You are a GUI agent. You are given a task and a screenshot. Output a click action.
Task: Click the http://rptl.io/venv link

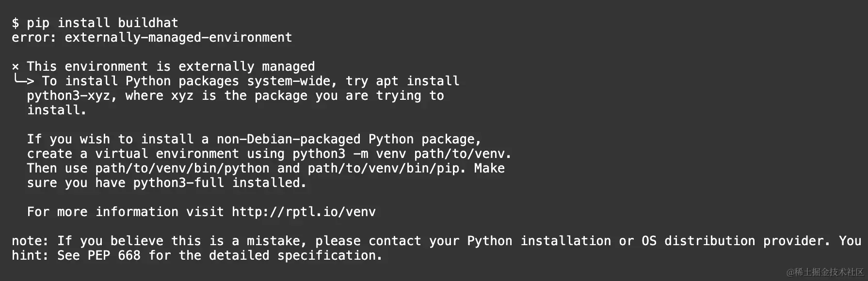[304, 212]
